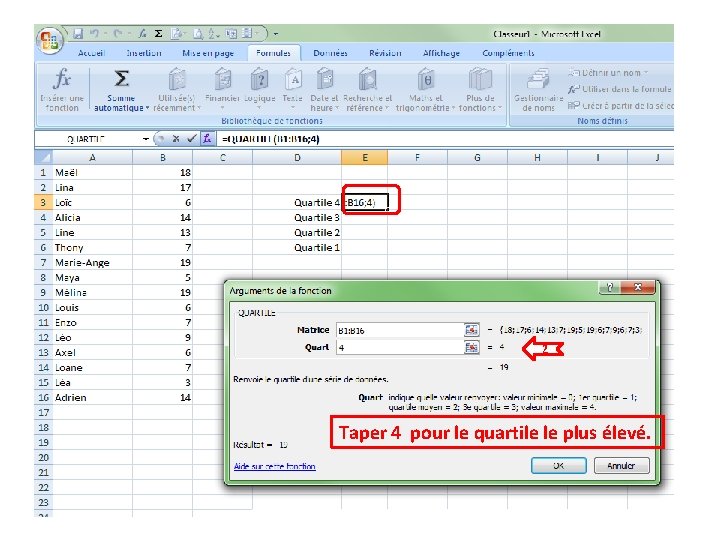Image resolution: width=720 pixels, height=540 pixels.
Task: Click the Sigma sum icon in quick access toolbar
Action: (158, 34)
